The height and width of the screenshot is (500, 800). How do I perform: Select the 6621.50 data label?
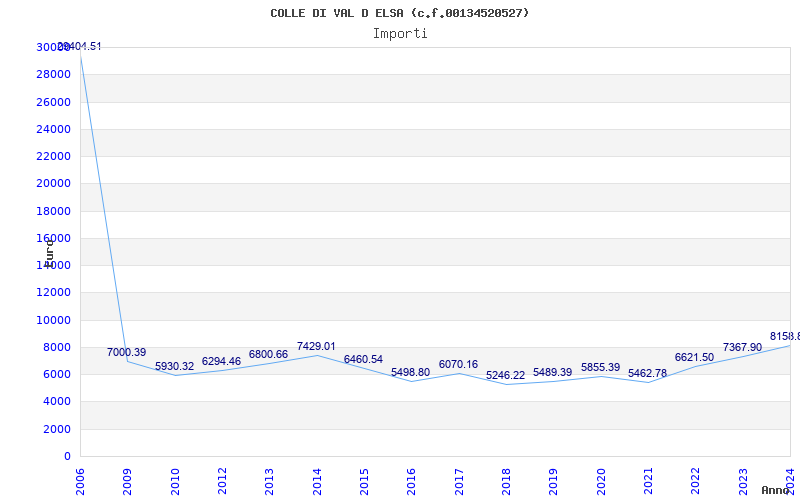point(694,358)
